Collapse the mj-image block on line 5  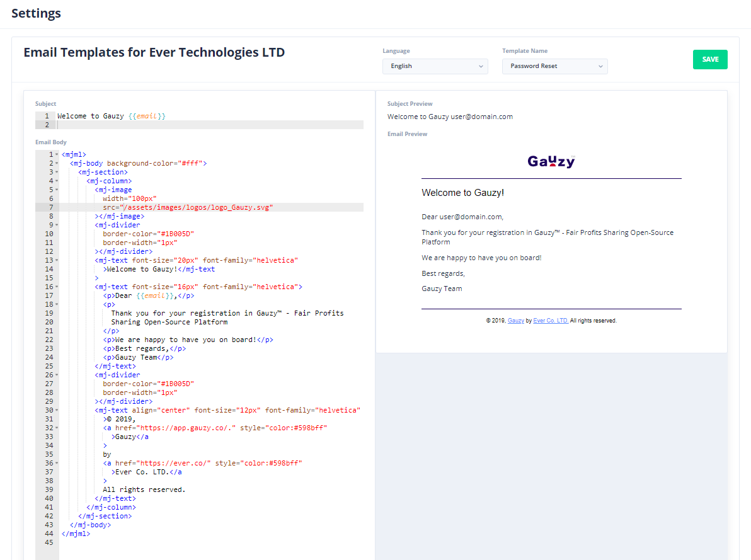tap(56, 190)
